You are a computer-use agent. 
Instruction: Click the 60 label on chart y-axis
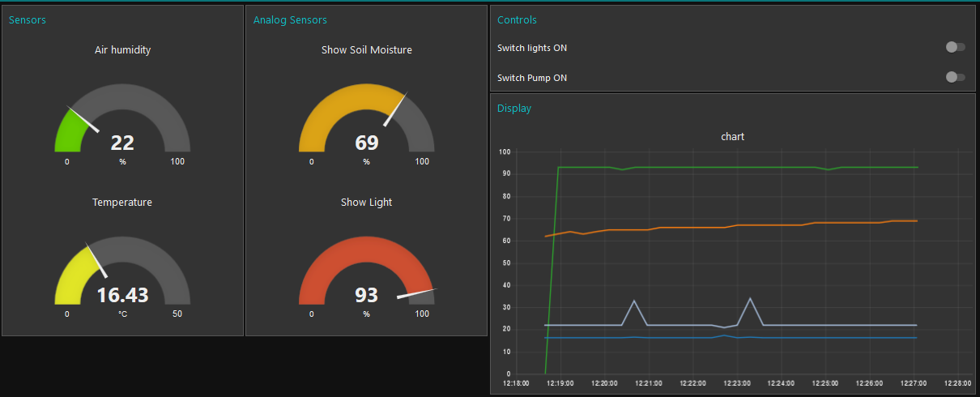tap(505, 241)
